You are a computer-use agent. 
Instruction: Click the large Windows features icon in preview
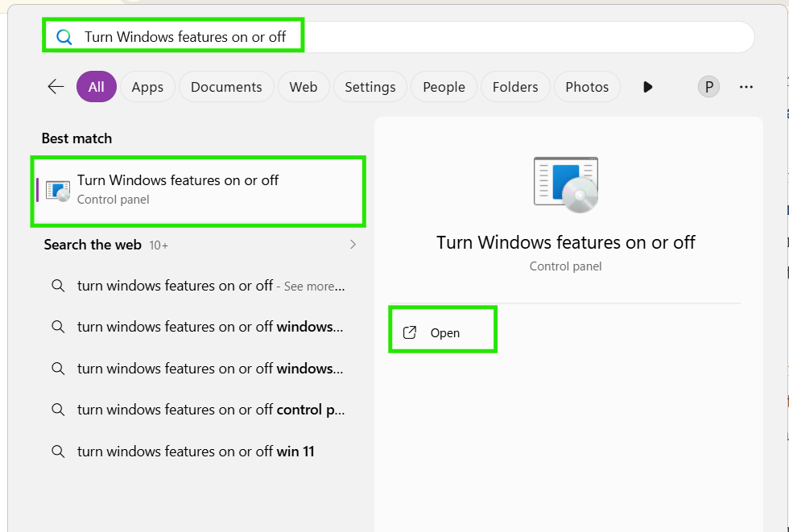(x=565, y=184)
